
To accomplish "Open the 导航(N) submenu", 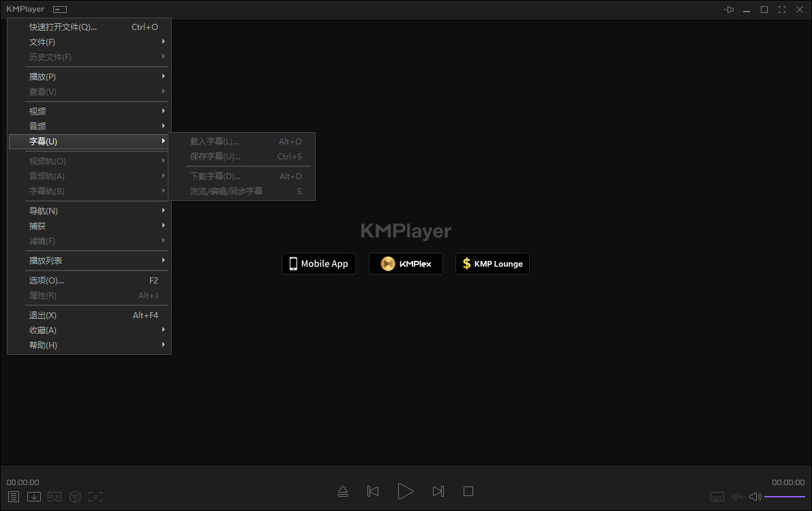I will 89,211.
